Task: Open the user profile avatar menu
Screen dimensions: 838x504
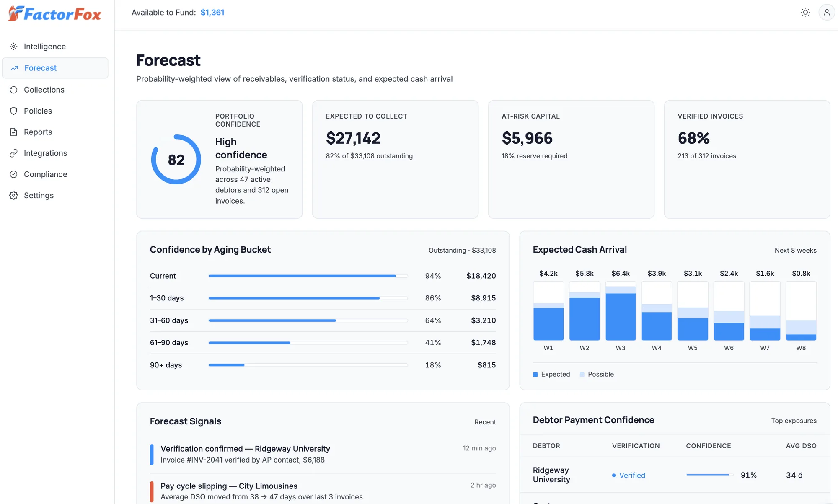Action: [827, 13]
